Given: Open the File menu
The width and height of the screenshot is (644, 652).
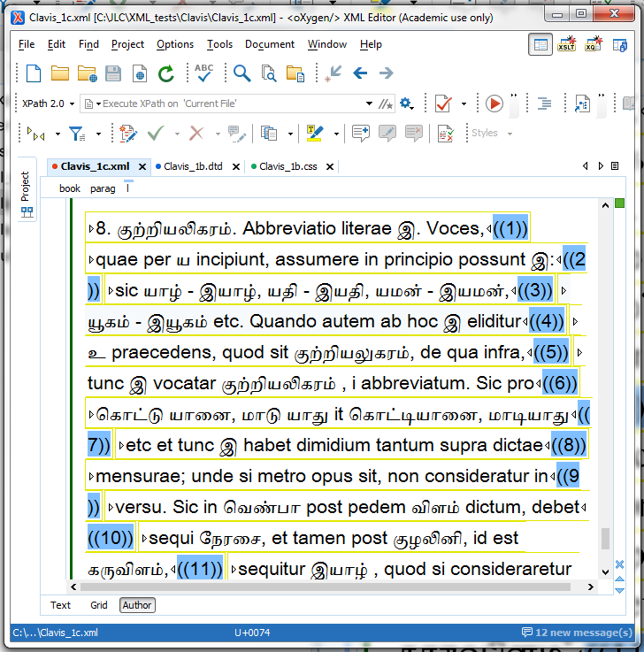Looking at the screenshot, I should pos(27,44).
